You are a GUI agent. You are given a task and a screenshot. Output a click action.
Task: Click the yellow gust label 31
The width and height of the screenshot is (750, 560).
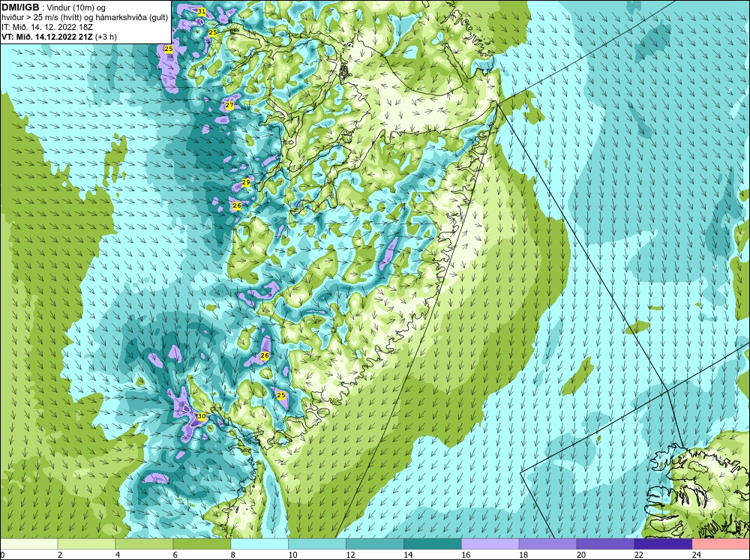point(201,11)
